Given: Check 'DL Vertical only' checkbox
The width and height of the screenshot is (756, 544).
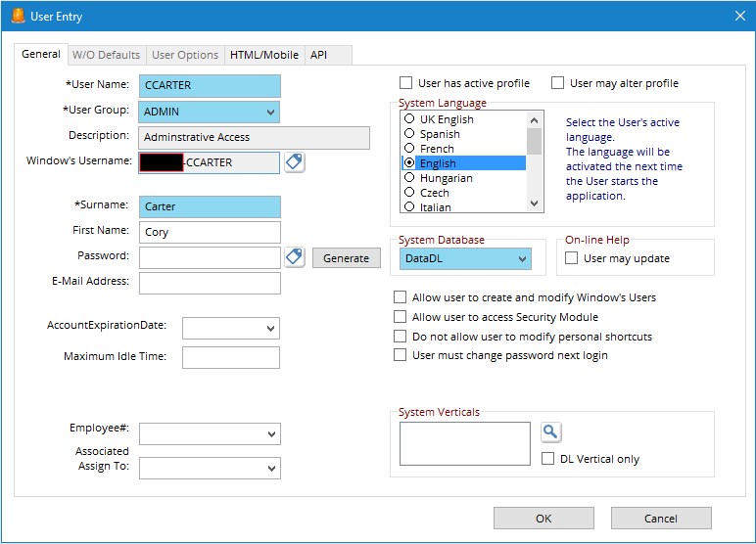Looking at the screenshot, I should pos(547,458).
